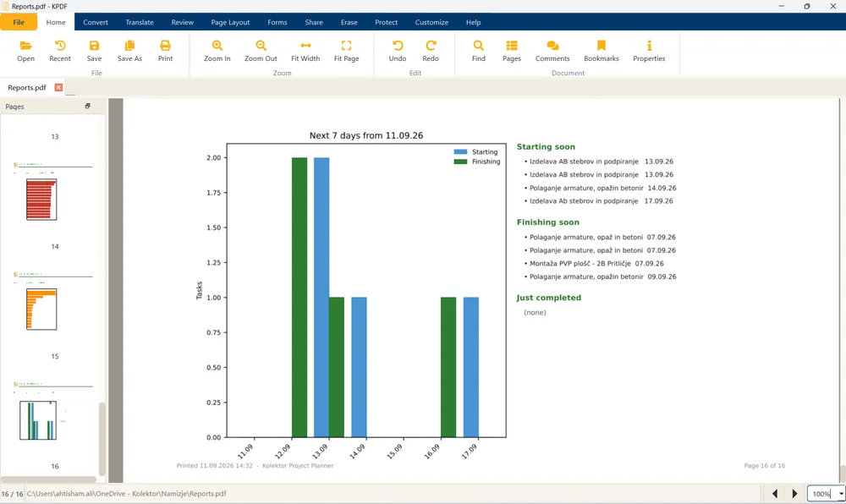Viewport: 846px width, 504px height.
Task: Click the 100% zoom input field
Action: pos(821,494)
